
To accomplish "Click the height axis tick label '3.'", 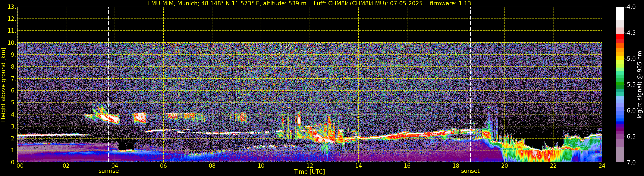I will pos(13,127).
